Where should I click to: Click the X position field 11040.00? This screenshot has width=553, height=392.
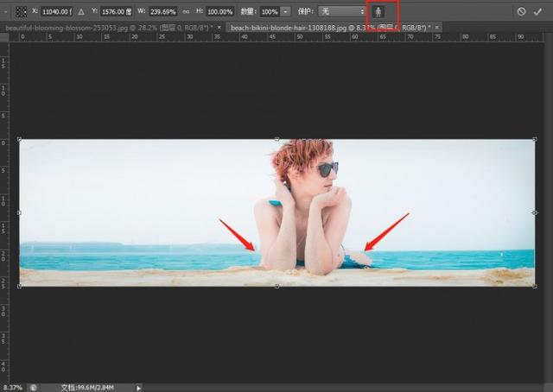click(x=57, y=11)
